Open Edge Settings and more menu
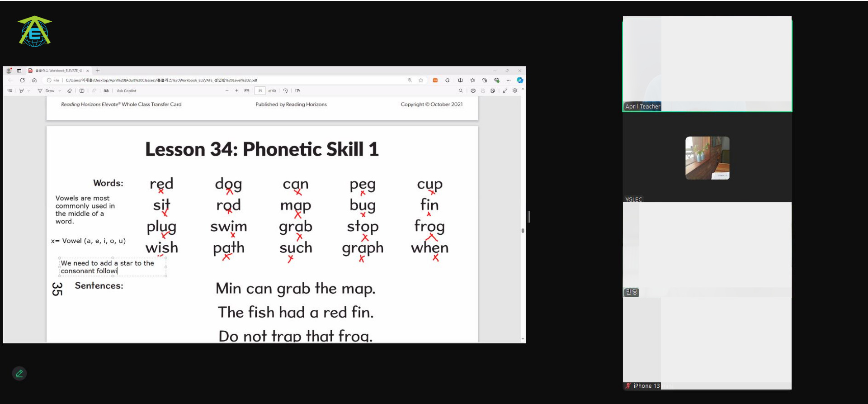The height and width of the screenshot is (404, 868). pos(509,80)
